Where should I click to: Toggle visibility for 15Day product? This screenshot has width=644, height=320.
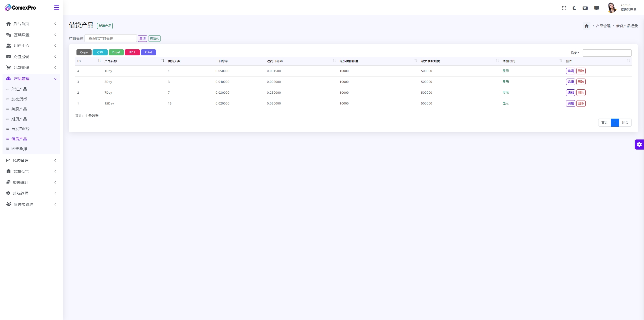tap(506, 103)
